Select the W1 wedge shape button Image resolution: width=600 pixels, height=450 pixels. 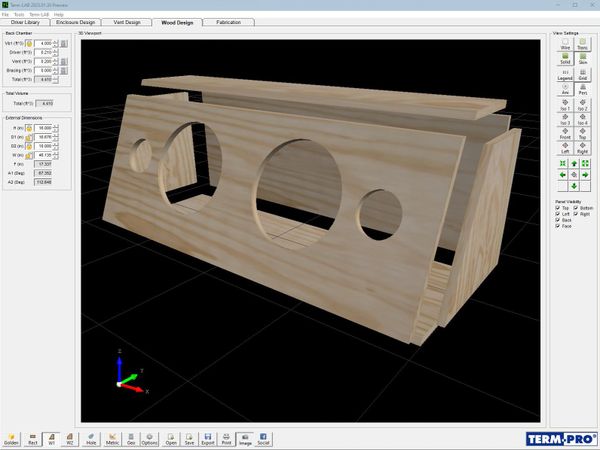coord(51,439)
